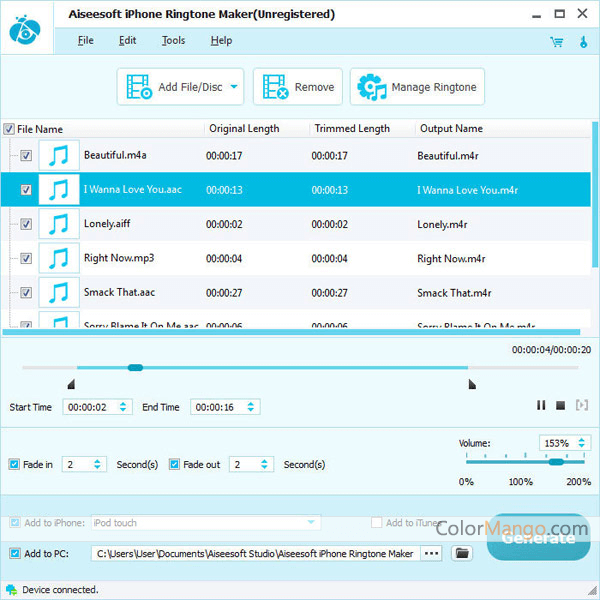Image resolution: width=600 pixels, height=600 pixels.
Task: Click the Start Time input field
Action: coord(89,407)
